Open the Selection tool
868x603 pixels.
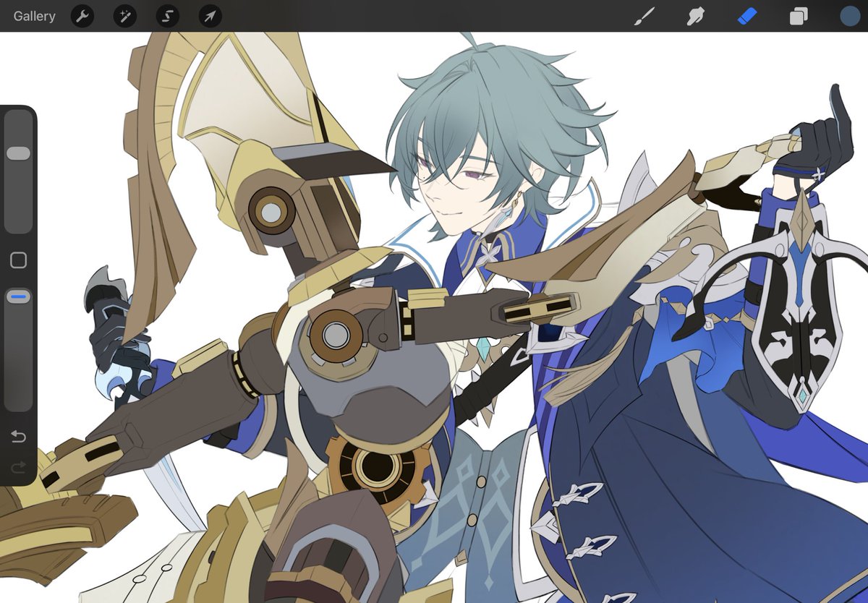(x=168, y=16)
